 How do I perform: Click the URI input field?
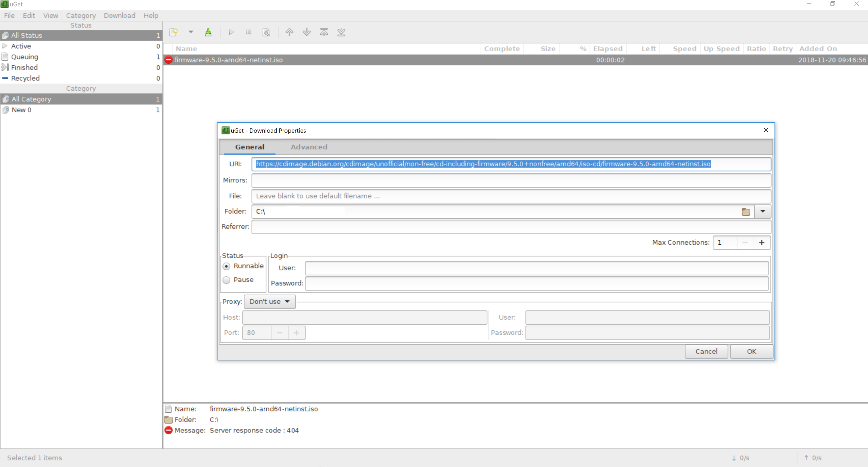[511, 164]
